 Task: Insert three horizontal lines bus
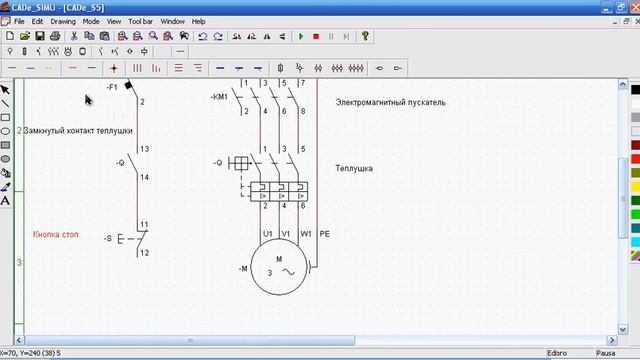coord(178,68)
